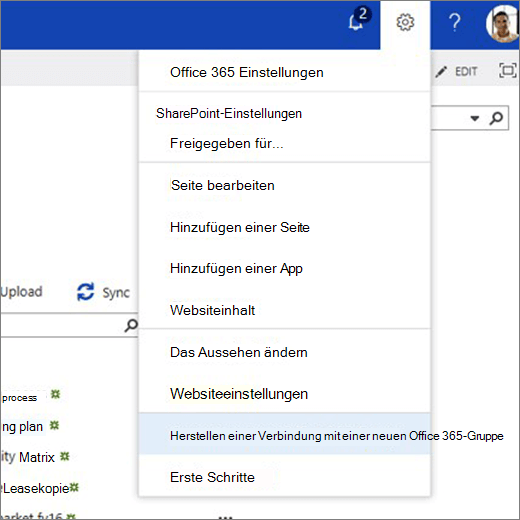Open the document ending in 'process'
Screen dimensions: 520x520
[x=19, y=398]
